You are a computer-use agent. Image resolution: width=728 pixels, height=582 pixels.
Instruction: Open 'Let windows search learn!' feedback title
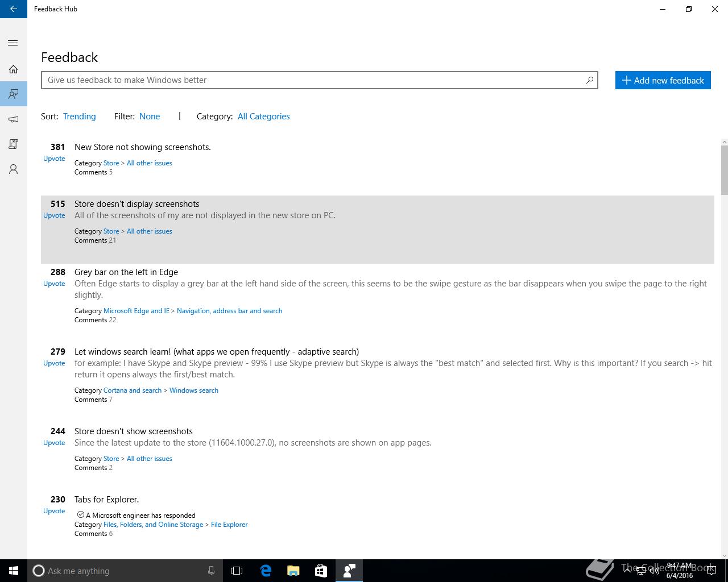coord(217,352)
